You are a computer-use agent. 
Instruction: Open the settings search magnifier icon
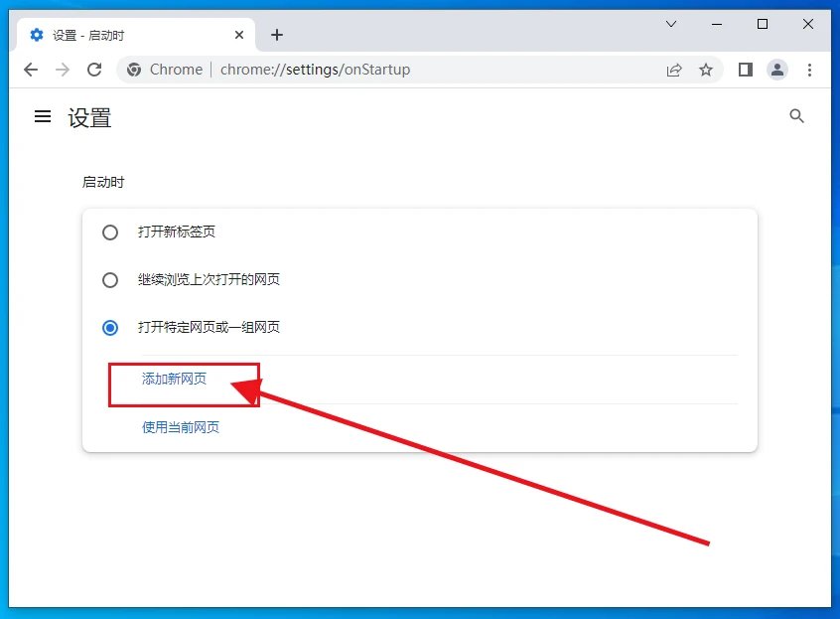coord(796,116)
